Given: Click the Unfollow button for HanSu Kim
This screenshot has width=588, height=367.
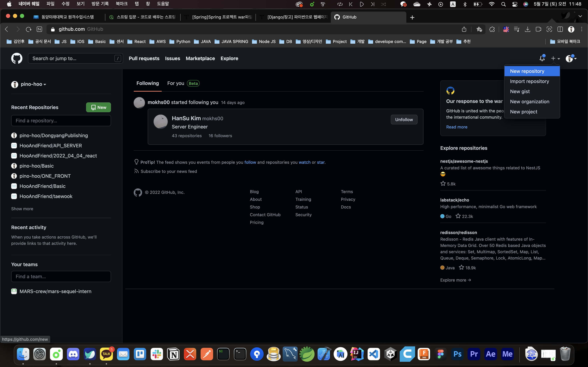Looking at the screenshot, I should (x=404, y=120).
